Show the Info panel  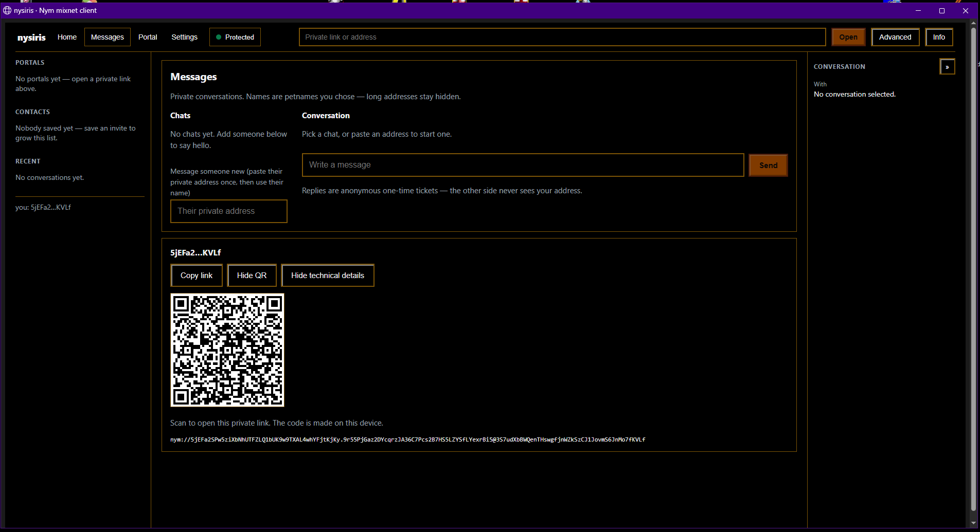939,37
